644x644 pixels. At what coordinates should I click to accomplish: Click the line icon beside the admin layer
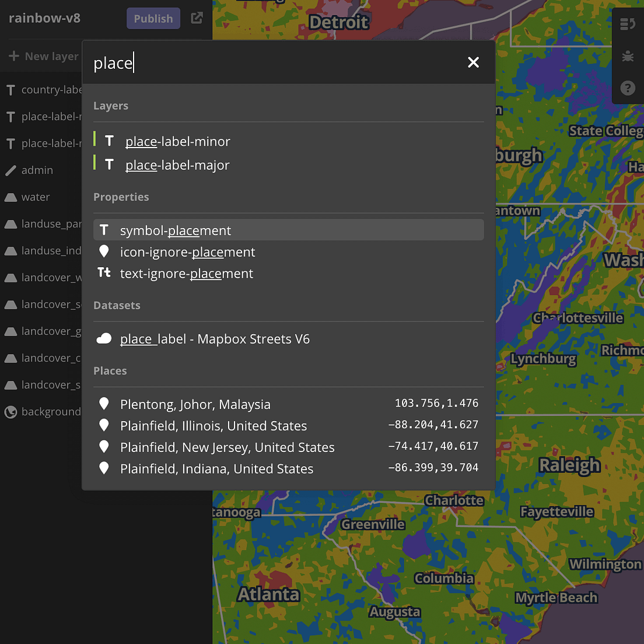9,170
